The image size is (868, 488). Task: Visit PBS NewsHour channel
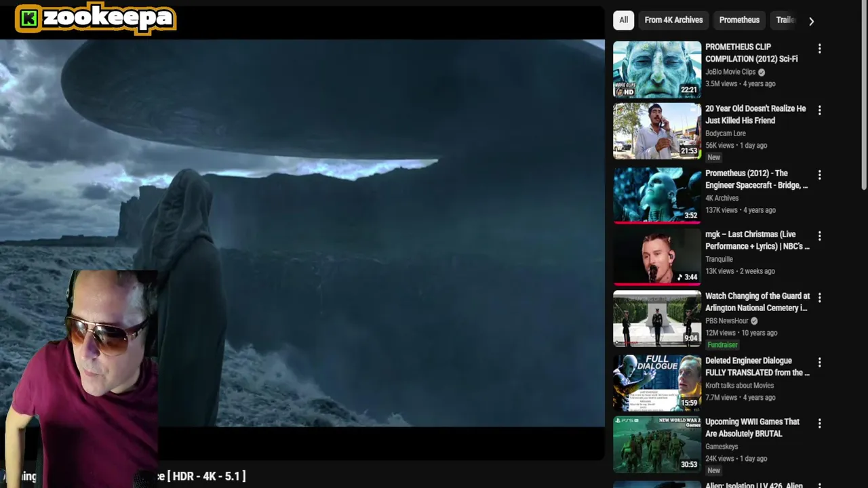(727, 321)
